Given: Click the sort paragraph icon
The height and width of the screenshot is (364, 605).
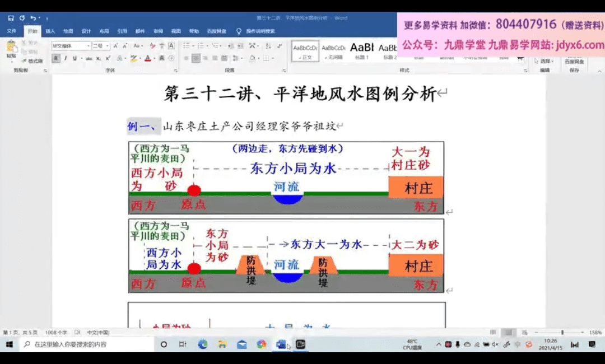Looking at the screenshot, I should pyautogui.click(x=268, y=46).
